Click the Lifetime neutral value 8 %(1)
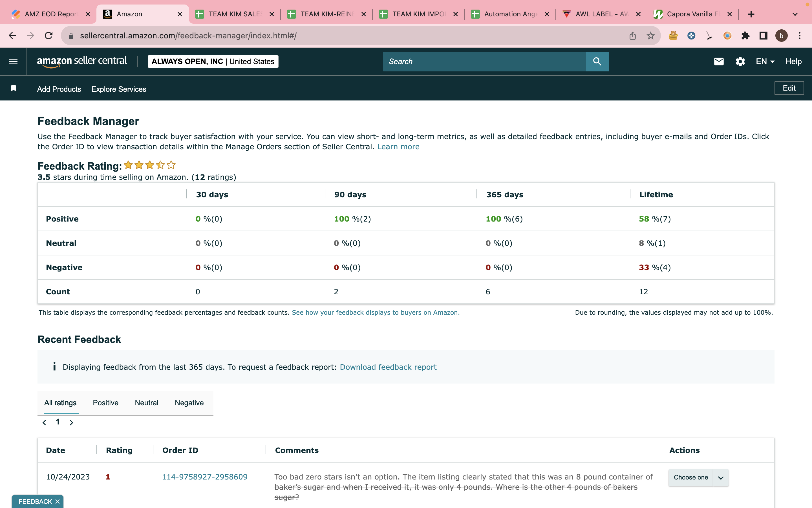 [x=652, y=243]
